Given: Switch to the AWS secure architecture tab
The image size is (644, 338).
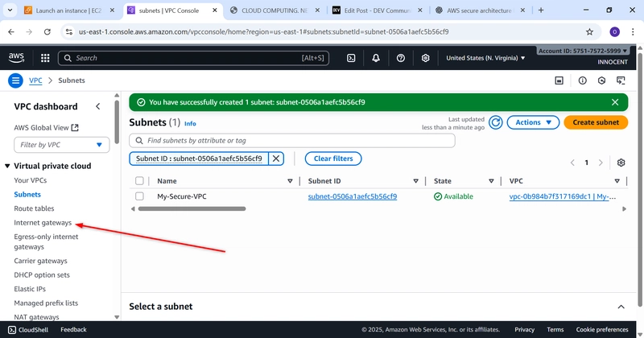Looking at the screenshot, I should click(x=481, y=10).
